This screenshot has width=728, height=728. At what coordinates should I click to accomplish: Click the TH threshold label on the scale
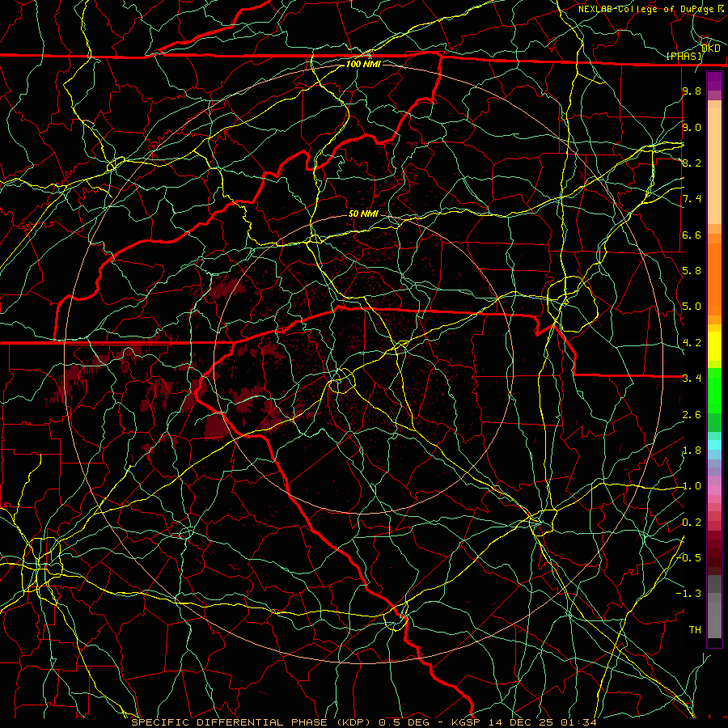coord(695,630)
